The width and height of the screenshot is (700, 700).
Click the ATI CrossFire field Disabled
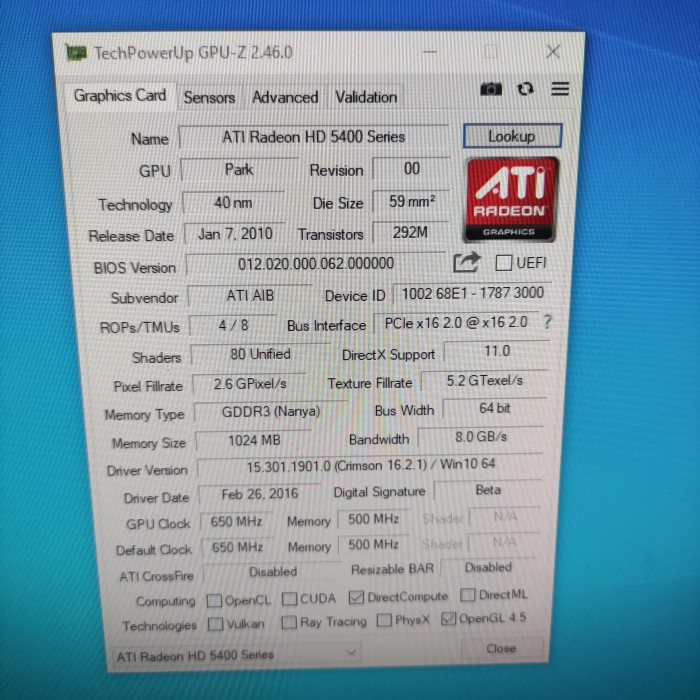[273, 572]
